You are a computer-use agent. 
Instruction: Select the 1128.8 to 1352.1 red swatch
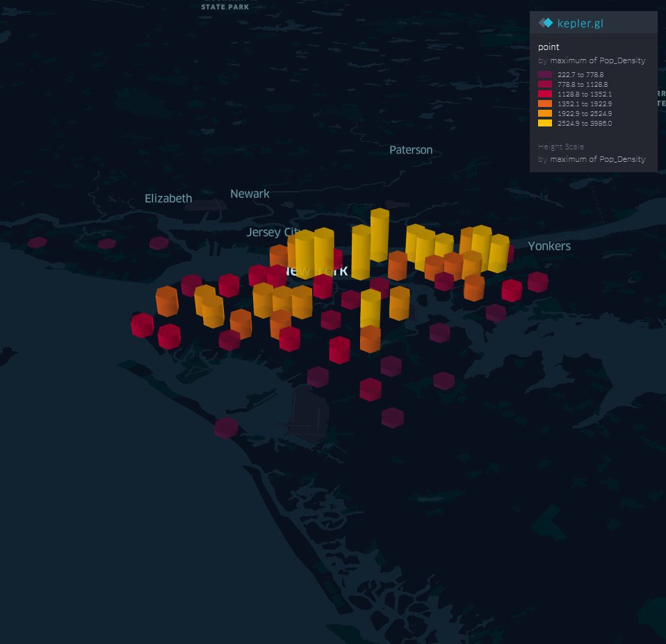545,94
